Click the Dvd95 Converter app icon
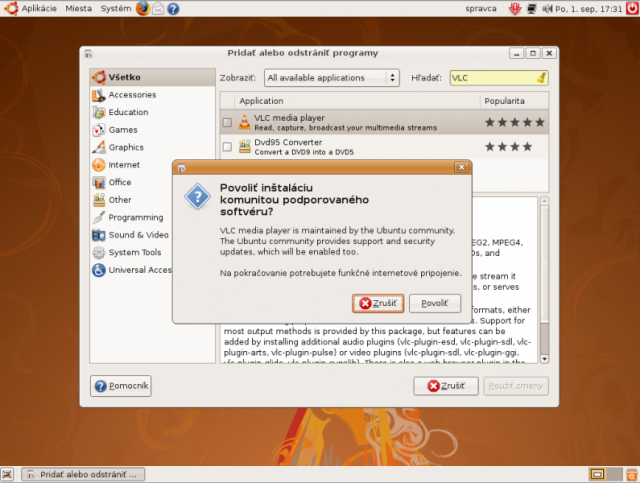The image size is (640, 483). click(244, 146)
